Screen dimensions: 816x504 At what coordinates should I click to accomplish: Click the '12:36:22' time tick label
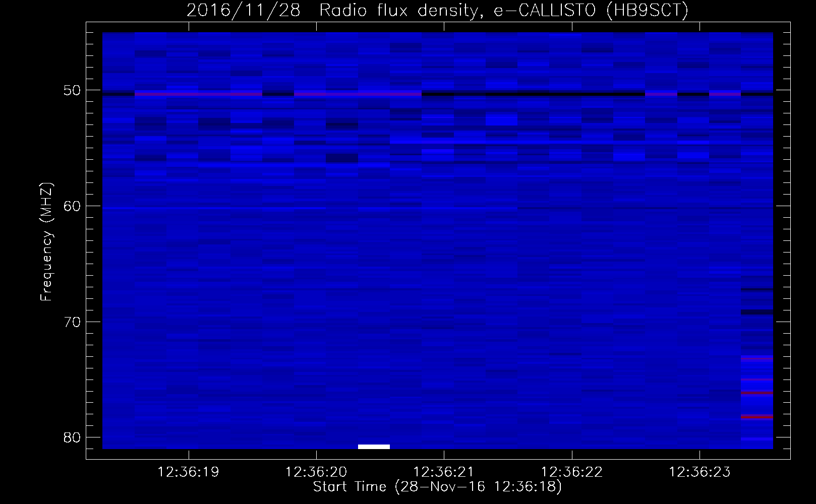click(x=572, y=472)
